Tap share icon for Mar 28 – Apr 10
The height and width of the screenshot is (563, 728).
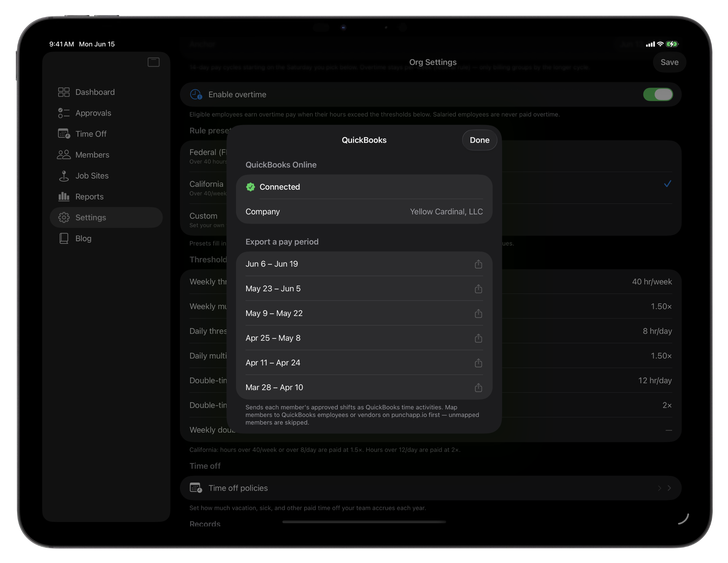[478, 387]
